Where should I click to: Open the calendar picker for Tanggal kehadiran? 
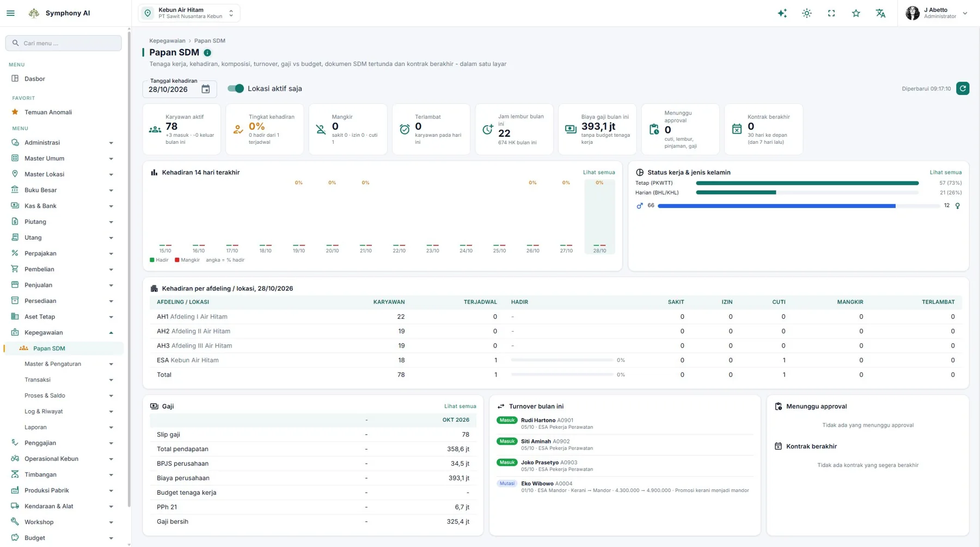pyautogui.click(x=205, y=89)
